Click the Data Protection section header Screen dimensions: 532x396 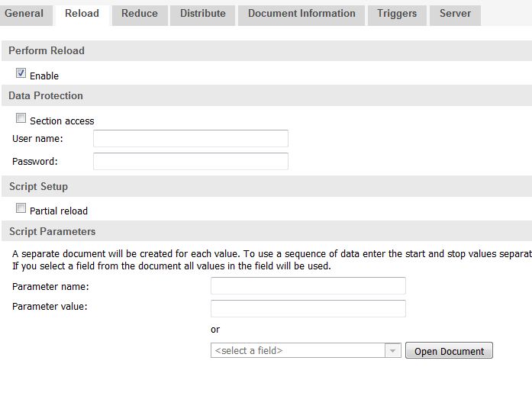pos(46,95)
